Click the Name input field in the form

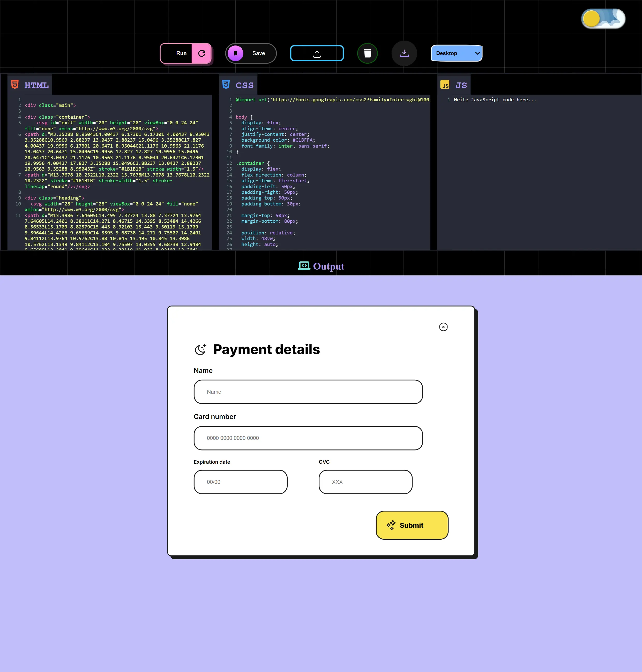(308, 392)
